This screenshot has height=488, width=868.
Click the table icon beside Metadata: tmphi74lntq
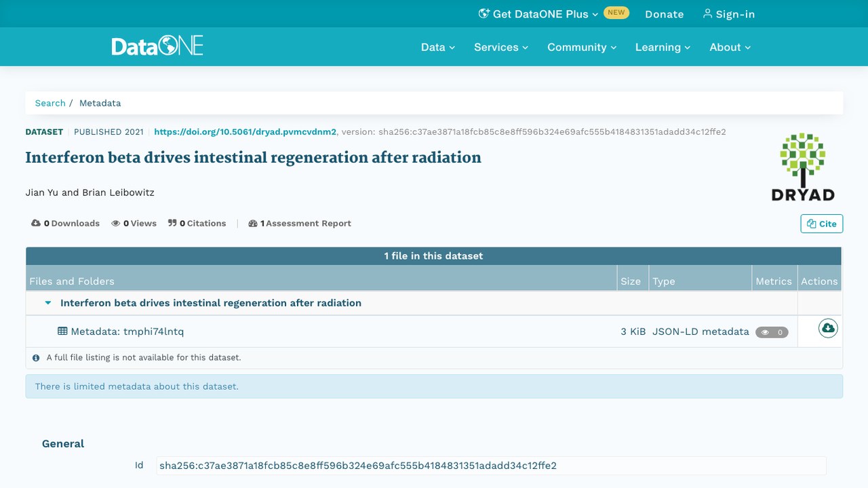coord(62,331)
